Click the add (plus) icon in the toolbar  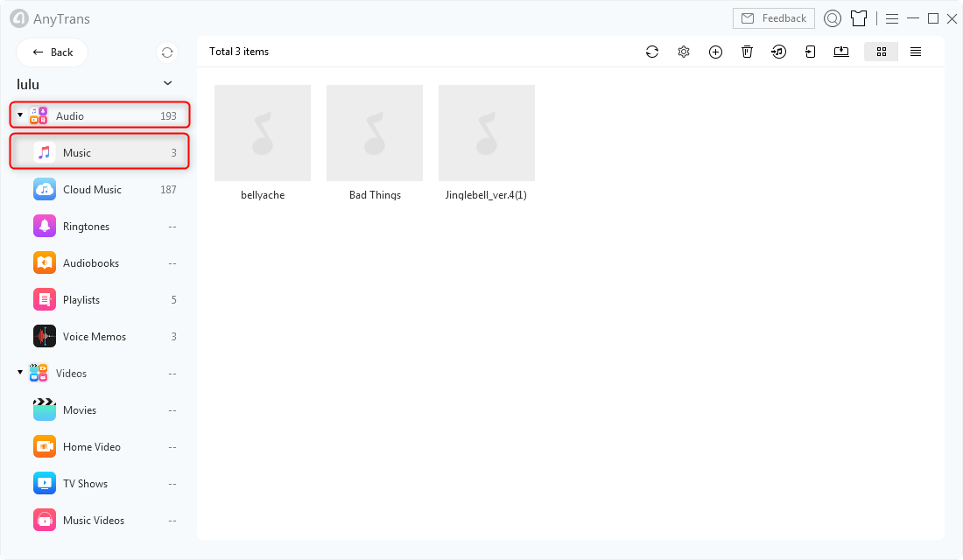tap(715, 52)
